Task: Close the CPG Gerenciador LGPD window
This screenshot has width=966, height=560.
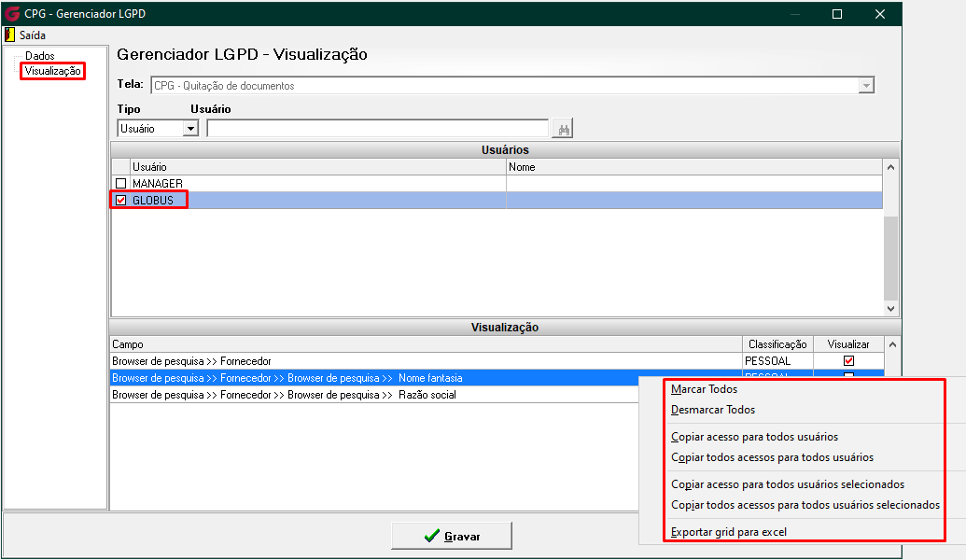Action: (x=880, y=14)
